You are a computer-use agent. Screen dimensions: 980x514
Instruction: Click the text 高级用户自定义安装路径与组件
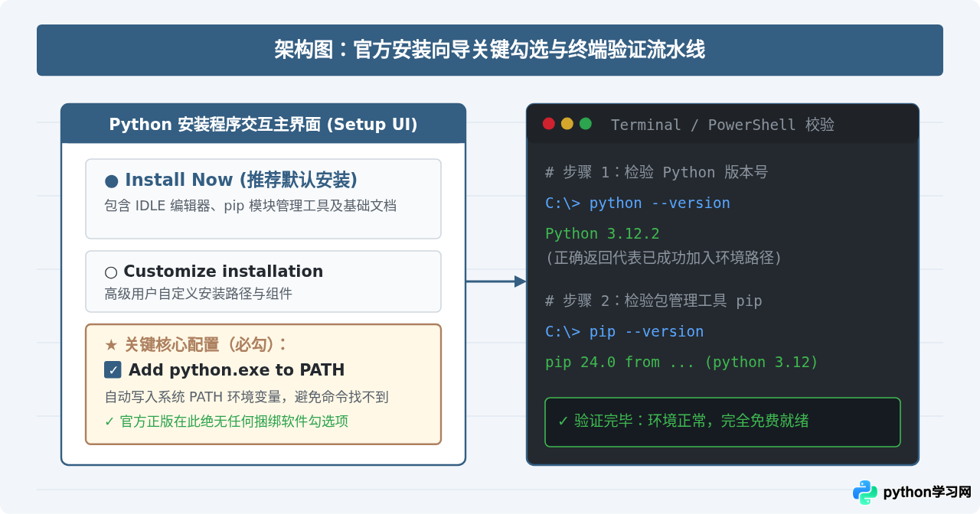pyautogui.click(x=198, y=294)
